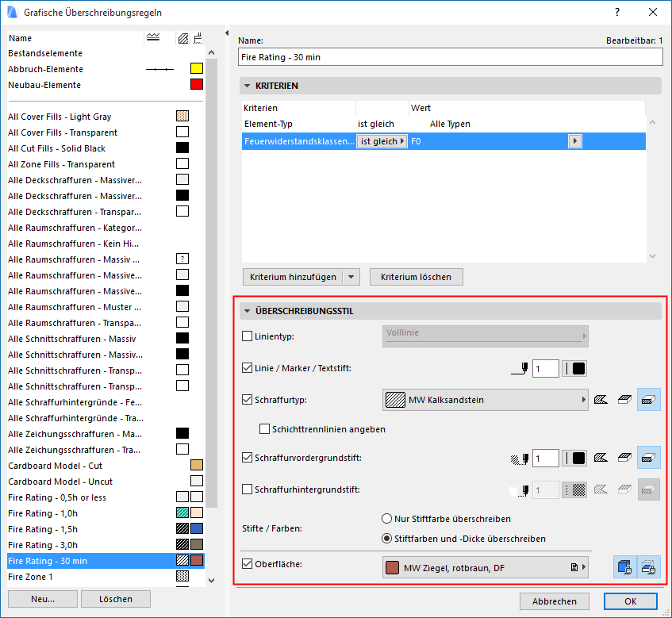
Task: Collapse the KRITERIEN section
Action: coord(248,86)
